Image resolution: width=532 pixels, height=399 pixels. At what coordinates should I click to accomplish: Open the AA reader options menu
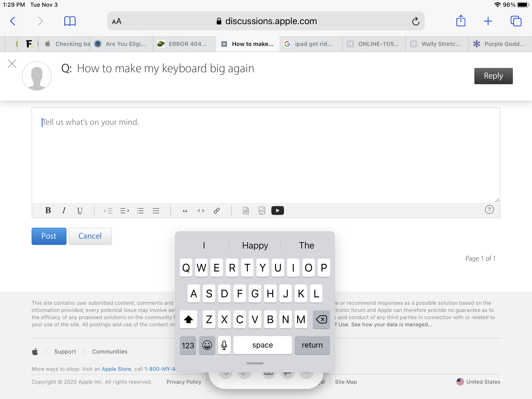117,21
